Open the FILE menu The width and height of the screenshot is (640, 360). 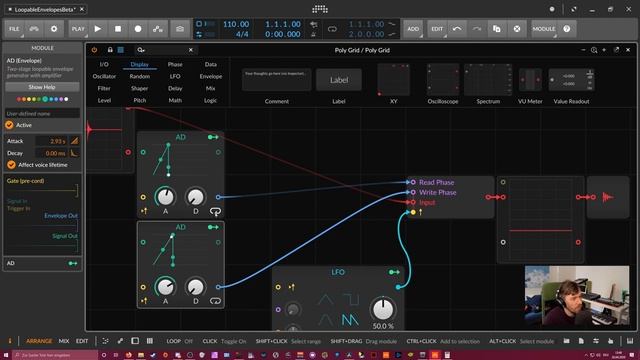coord(14,29)
